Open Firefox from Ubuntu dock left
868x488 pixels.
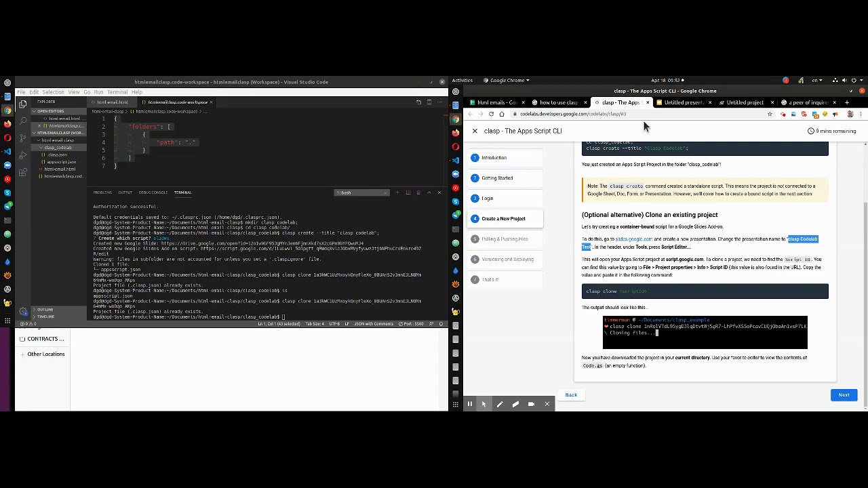pyautogui.click(x=7, y=124)
